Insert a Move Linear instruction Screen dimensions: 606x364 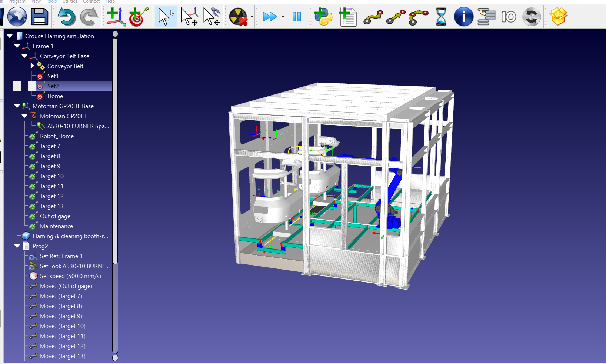coord(396,17)
